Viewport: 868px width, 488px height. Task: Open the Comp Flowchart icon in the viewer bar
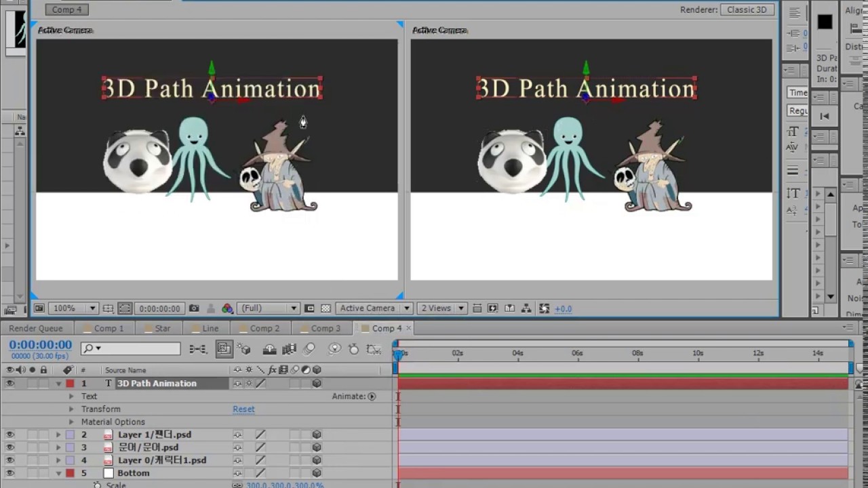point(527,308)
